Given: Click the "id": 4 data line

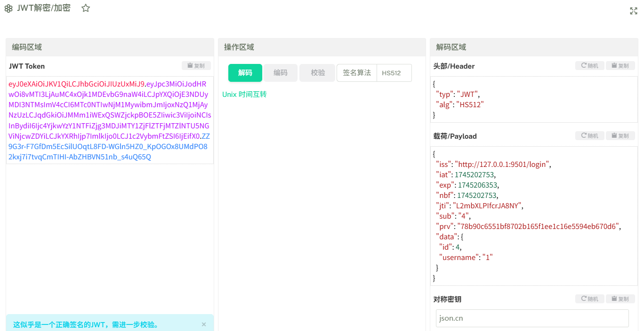Looking at the screenshot, I should (x=450, y=247).
